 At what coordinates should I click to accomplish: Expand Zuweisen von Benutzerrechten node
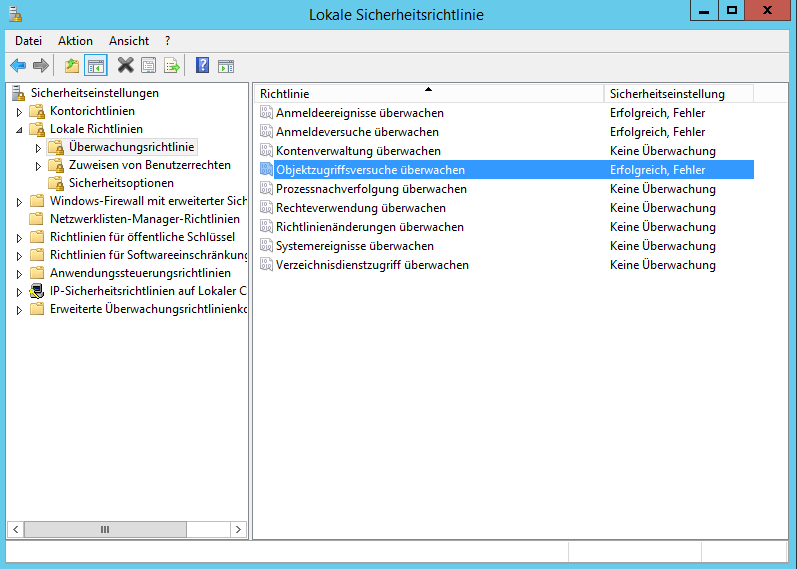click(x=38, y=165)
